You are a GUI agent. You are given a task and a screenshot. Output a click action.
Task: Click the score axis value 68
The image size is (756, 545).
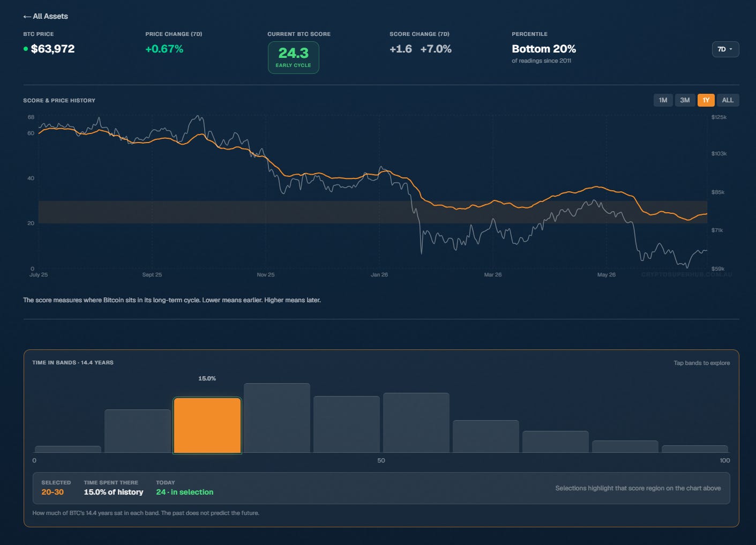[x=31, y=117]
